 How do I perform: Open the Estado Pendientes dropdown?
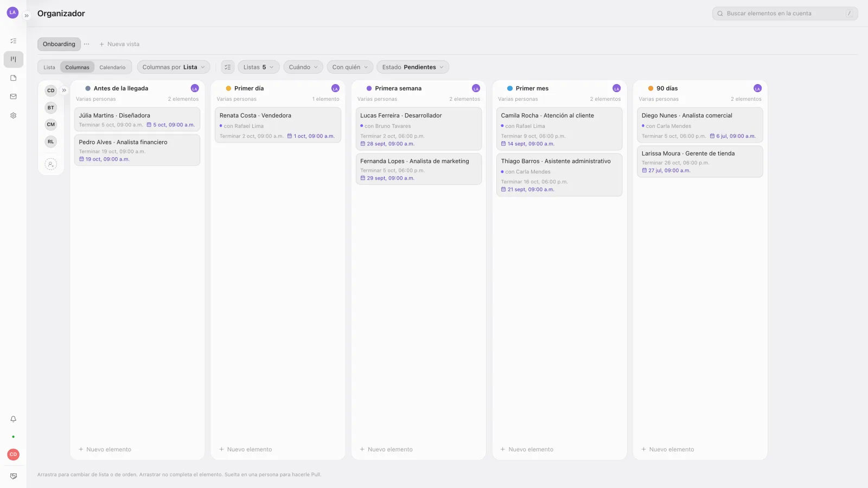click(413, 67)
